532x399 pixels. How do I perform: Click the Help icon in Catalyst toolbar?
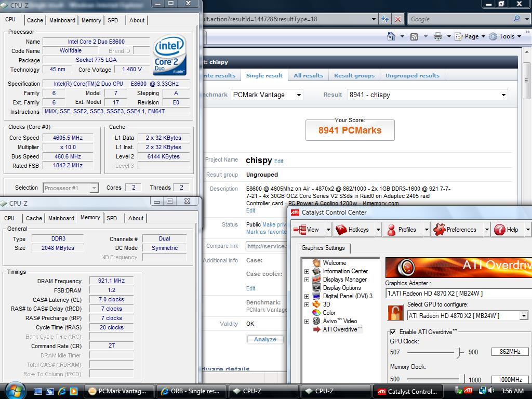[x=500, y=230]
